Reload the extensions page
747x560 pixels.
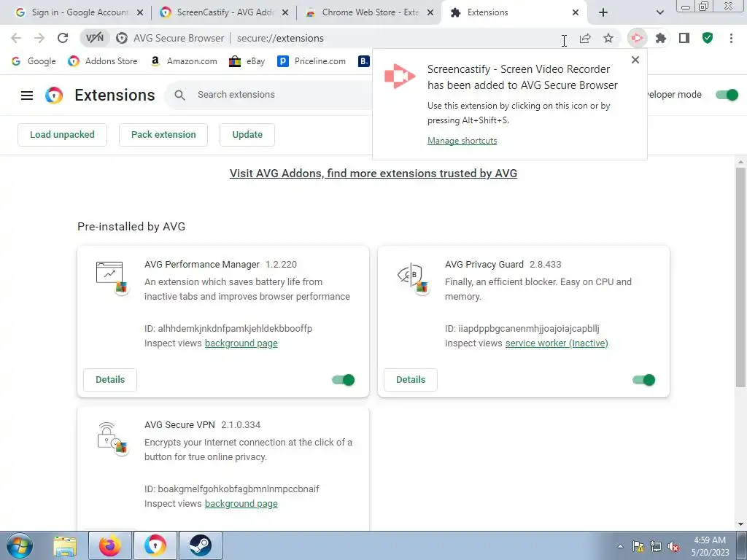(x=63, y=38)
